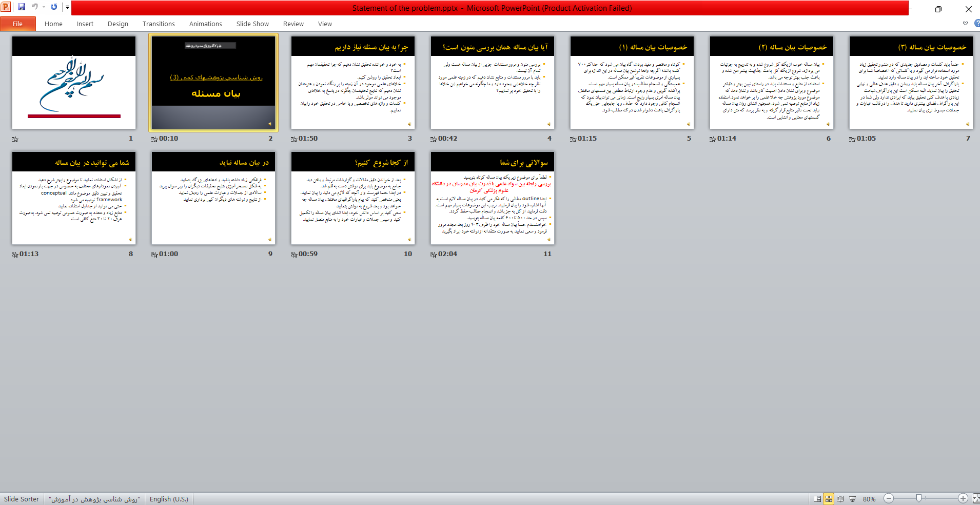Click the transition star icon beside 02:04
Viewport: 980px width, 505px height.
coord(434,255)
